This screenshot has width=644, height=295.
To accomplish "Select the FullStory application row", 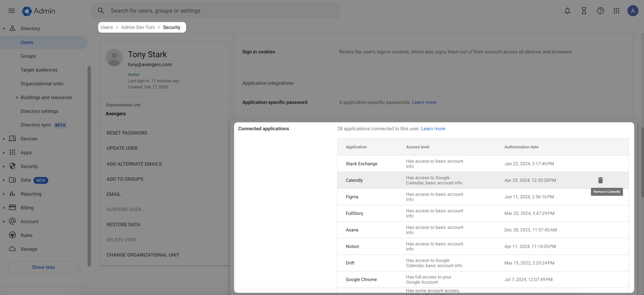I will [483, 213].
